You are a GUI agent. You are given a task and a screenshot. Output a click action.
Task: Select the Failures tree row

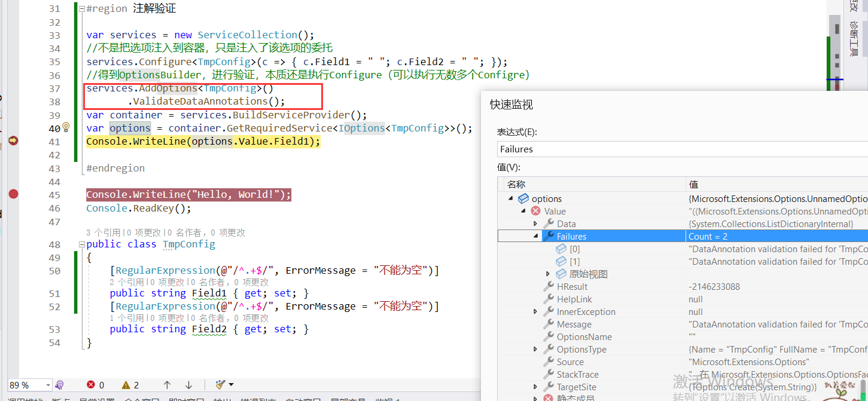click(x=683, y=236)
